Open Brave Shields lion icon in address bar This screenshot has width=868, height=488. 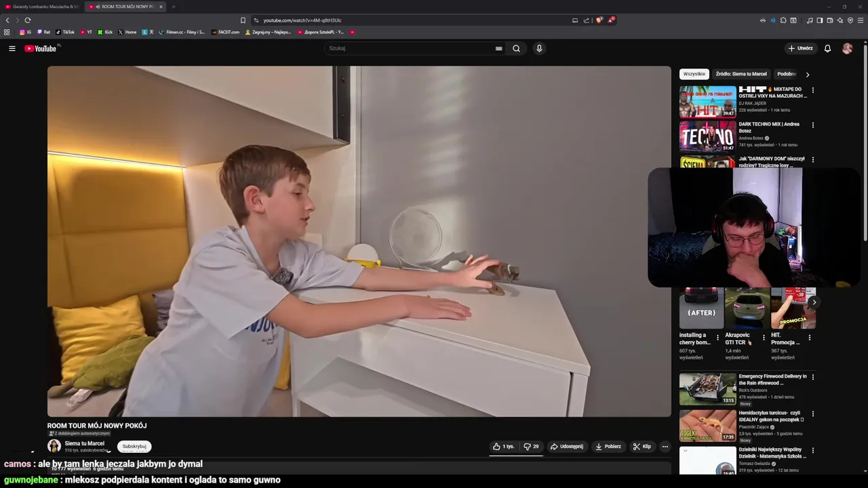(x=599, y=20)
